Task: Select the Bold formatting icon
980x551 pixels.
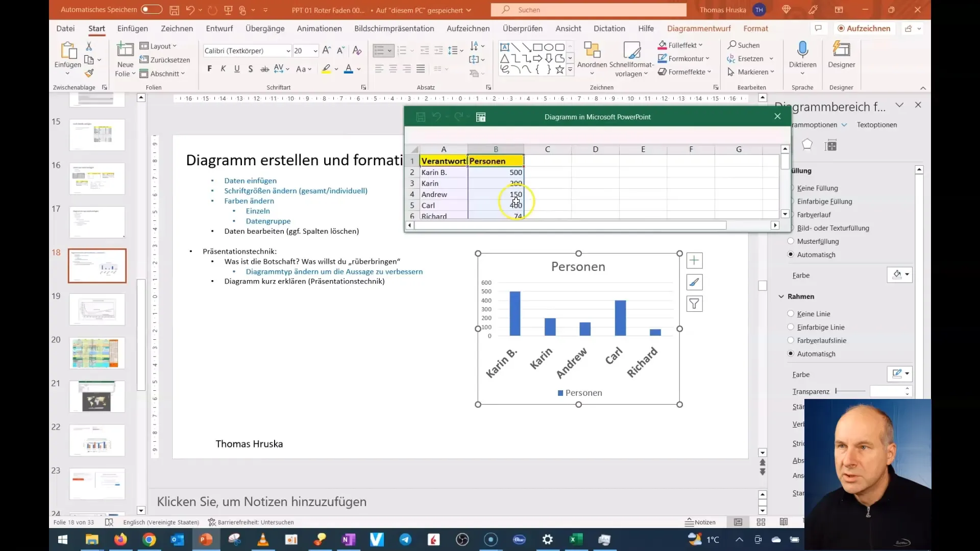Action: point(209,69)
